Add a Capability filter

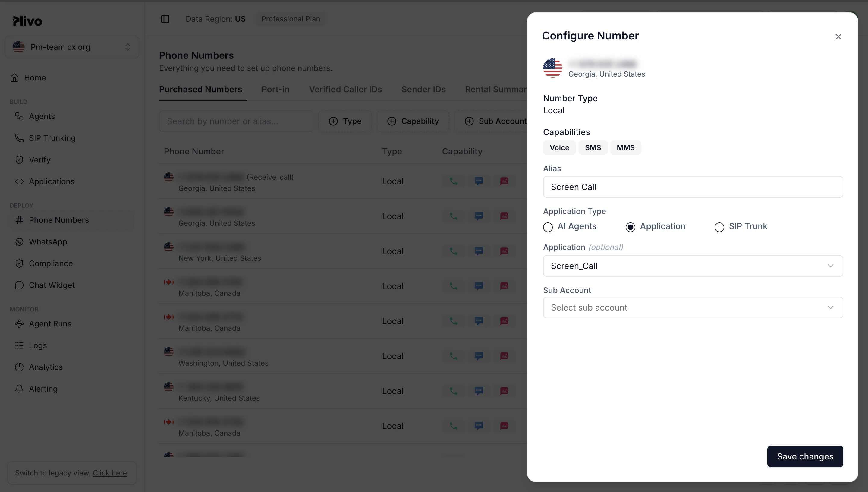point(413,121)
